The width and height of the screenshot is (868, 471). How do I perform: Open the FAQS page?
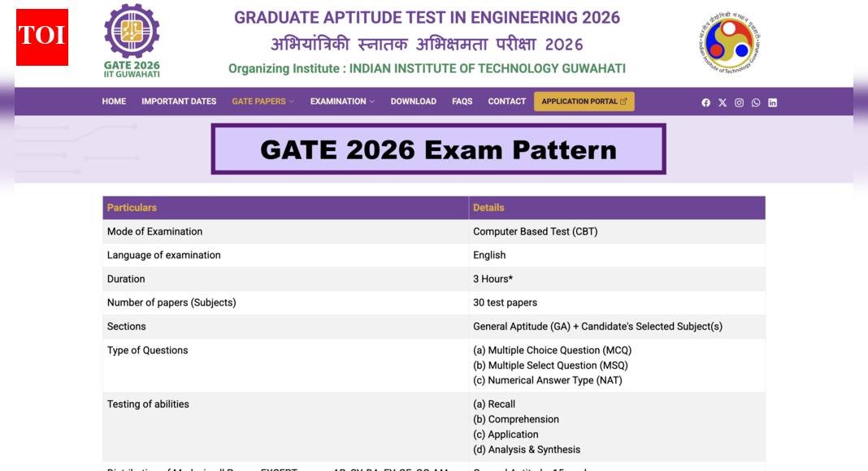click(462, 102)
